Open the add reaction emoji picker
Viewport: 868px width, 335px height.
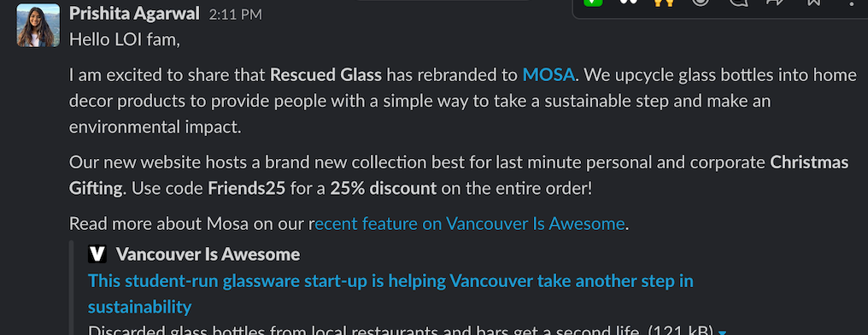point(701,3)
